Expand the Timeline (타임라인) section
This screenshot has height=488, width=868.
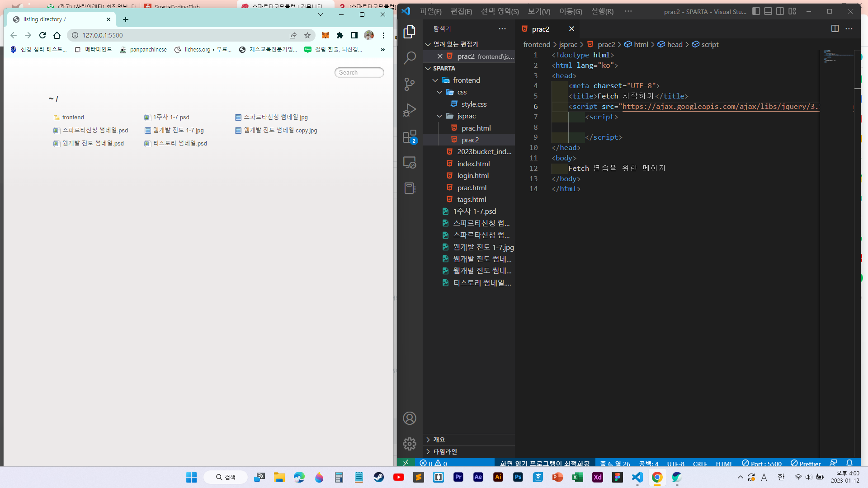469,451
